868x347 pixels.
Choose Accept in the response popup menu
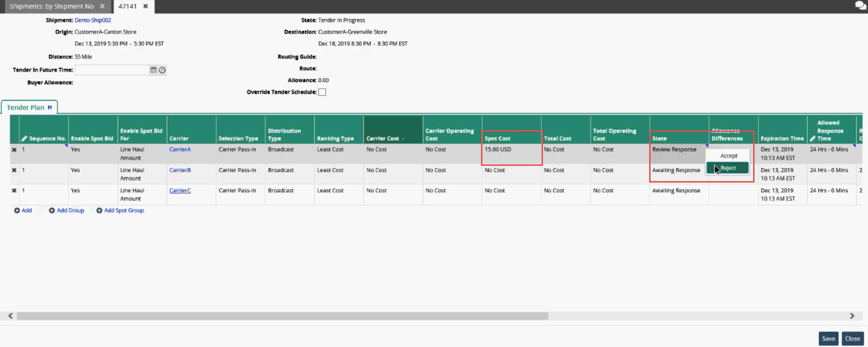point(728,156)
